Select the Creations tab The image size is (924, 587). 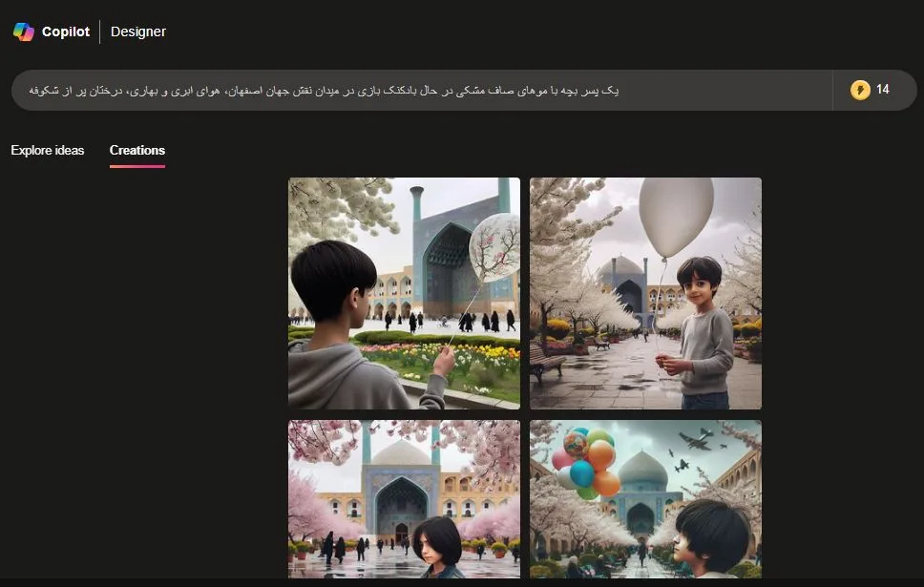pos(137,150)
